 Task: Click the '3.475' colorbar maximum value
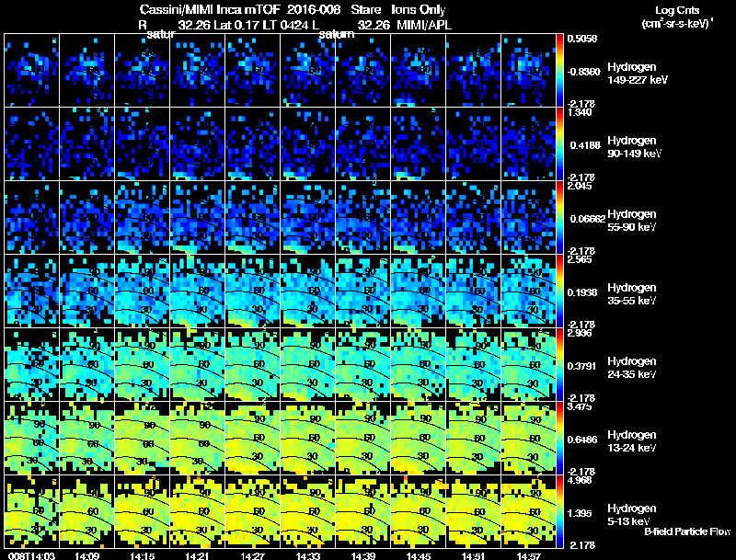click(x=581, y=406)
